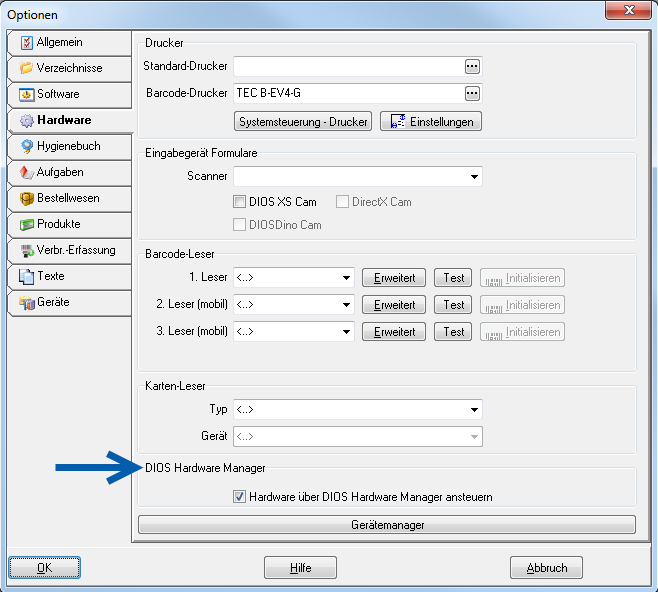Click the Allgemein checklist icon

coord(27,43)
